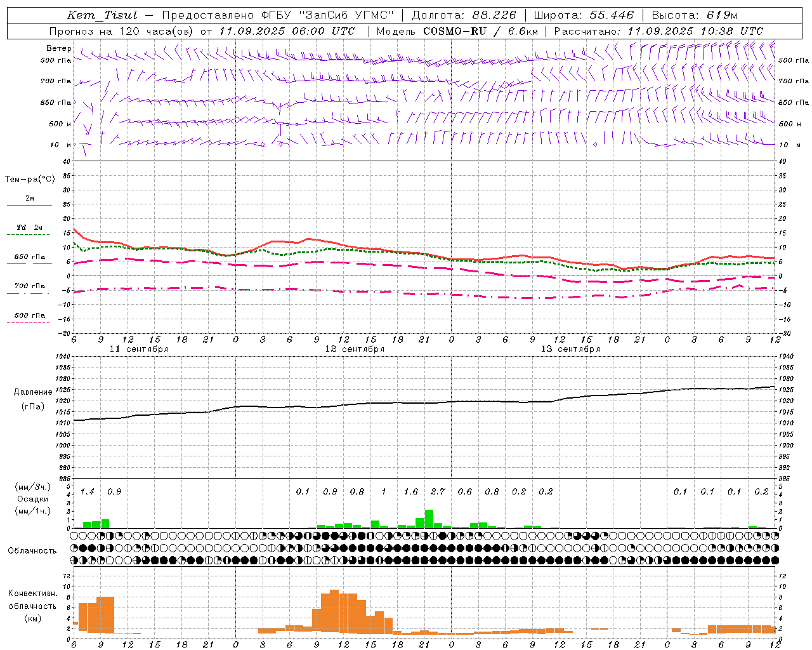The image size is (812, 650).
Task: Click the '12 сентября' date label
Action: tap(355, 349)
